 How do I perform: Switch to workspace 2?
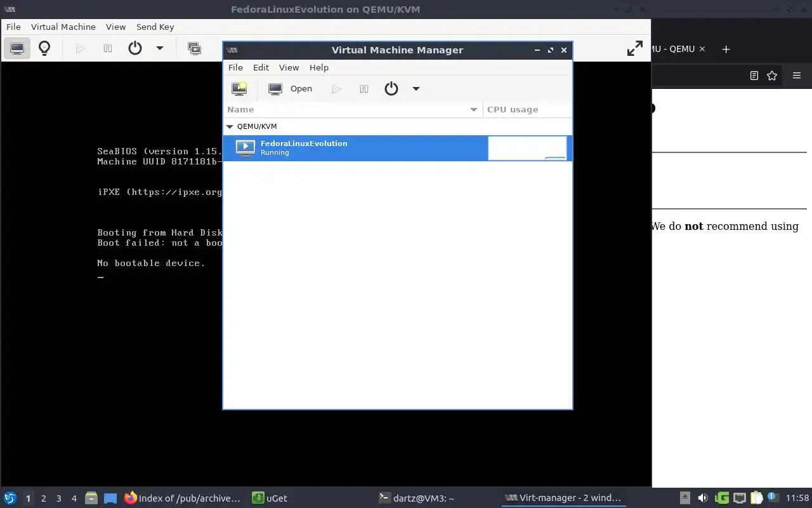click(43, 498)
